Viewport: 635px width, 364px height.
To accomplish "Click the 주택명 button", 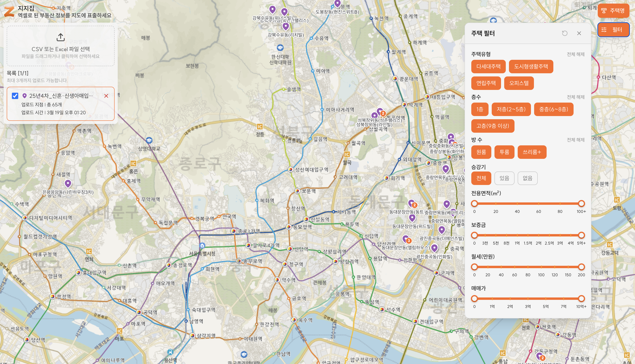I will pyautogui.click(x=613, y=10).
